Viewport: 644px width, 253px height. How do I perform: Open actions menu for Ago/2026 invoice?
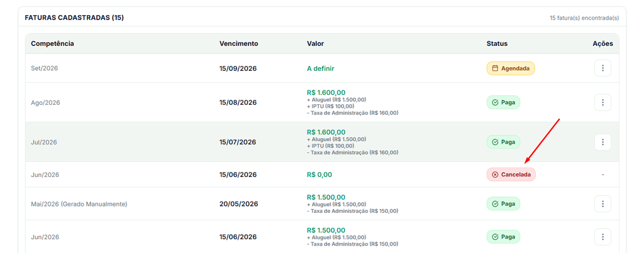602,102
